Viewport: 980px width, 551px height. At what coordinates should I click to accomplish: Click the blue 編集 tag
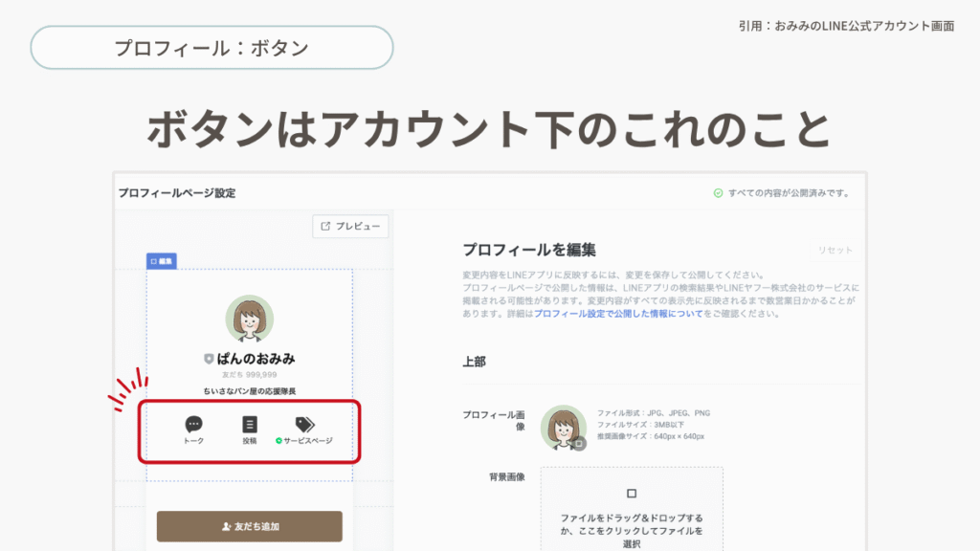pos(161,260)
